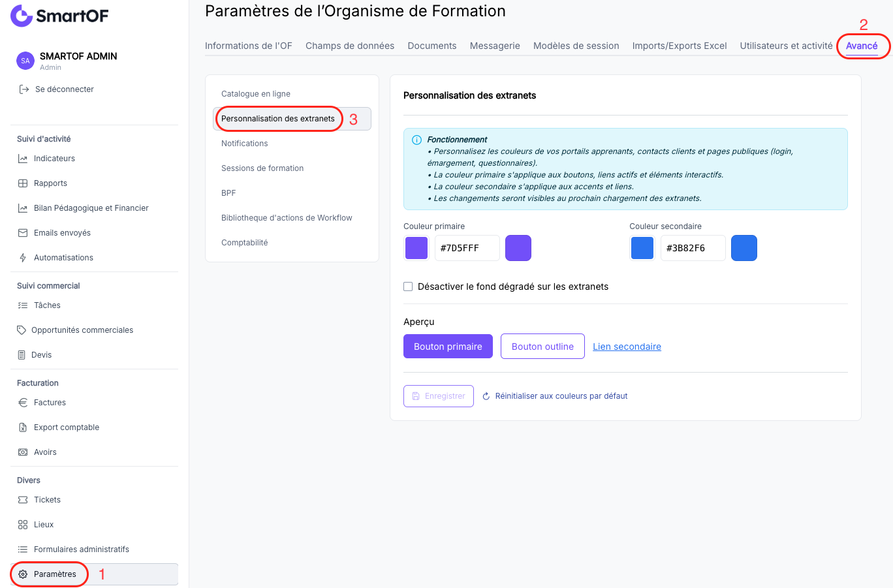The image size is (893, 588).
Task: Open Utilisateurs et activité tab
Action: click(x=787, y=46)
